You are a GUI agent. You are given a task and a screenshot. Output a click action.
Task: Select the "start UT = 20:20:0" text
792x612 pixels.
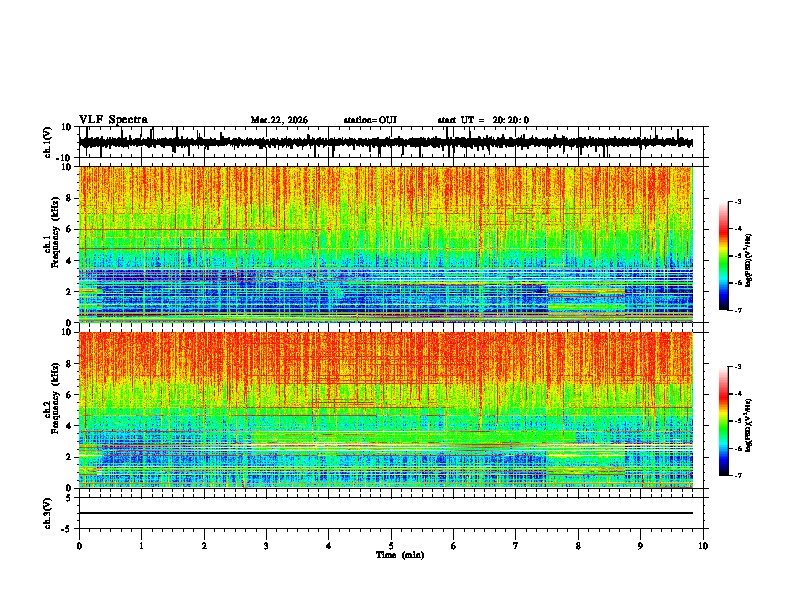click(483, 120)
